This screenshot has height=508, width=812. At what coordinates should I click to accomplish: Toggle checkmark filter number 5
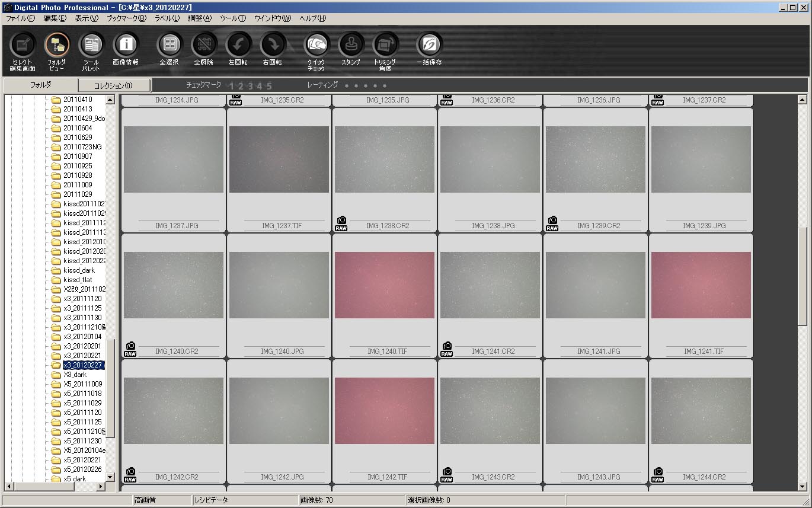click(x=269, y=86)
